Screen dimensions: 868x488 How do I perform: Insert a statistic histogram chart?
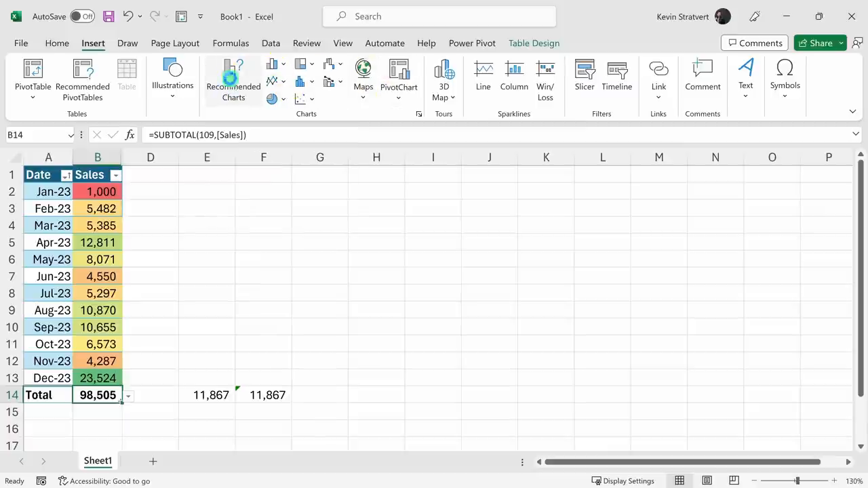click(x=300, y=81)
